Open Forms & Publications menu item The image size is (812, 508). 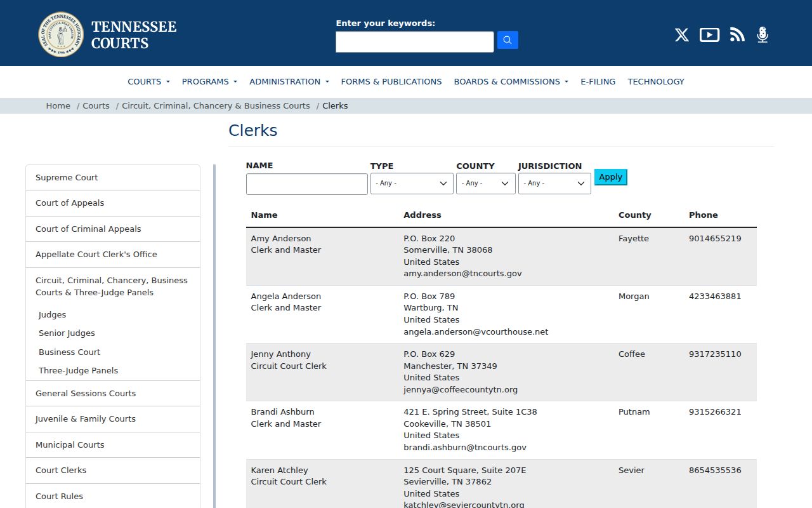tap(391, 81)
